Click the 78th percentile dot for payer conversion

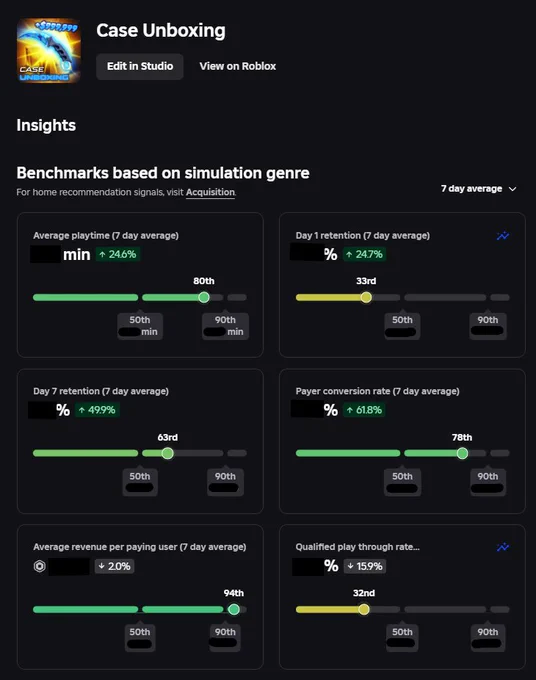(462, 453)
